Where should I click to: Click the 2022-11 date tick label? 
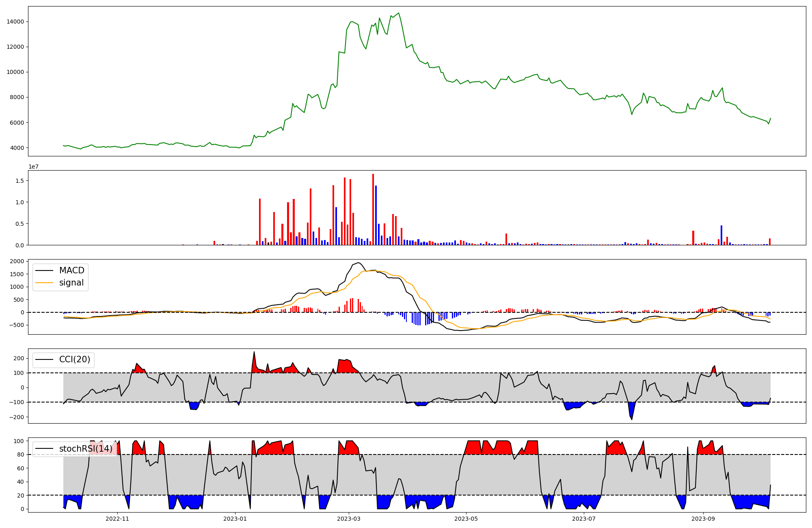pos(117,519)
